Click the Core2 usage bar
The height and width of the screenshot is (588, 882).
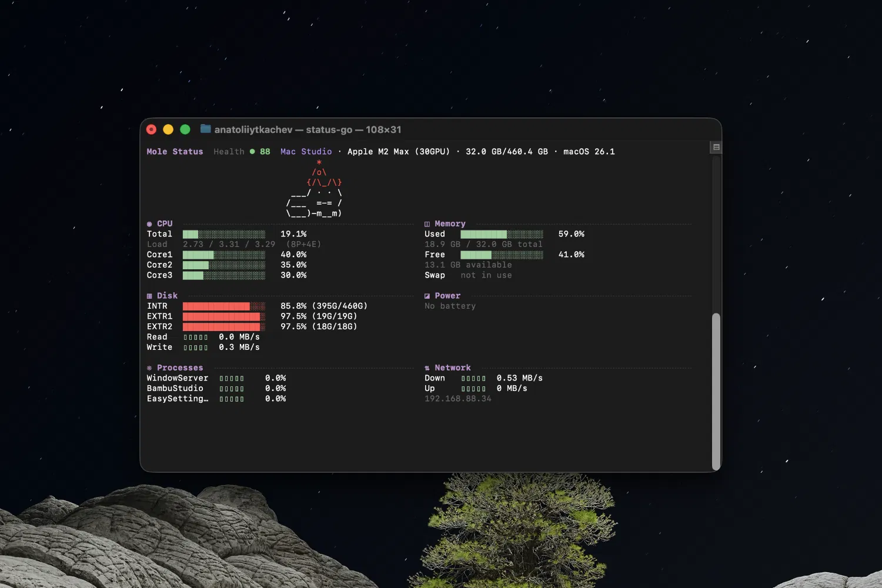tap(224, 265)
